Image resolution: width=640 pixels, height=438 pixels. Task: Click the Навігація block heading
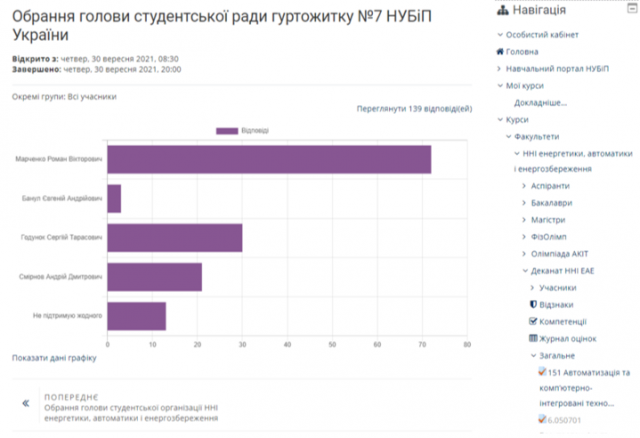click(x=539, y=10)
